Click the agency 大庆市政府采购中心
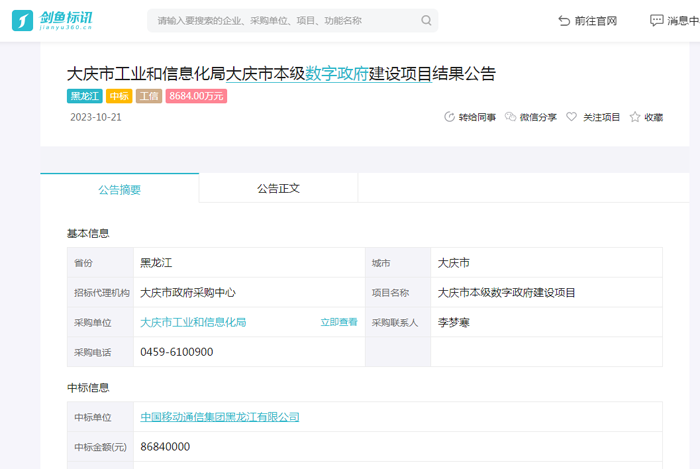The width and height of the screenshot is (700, 469). (188, 292)
